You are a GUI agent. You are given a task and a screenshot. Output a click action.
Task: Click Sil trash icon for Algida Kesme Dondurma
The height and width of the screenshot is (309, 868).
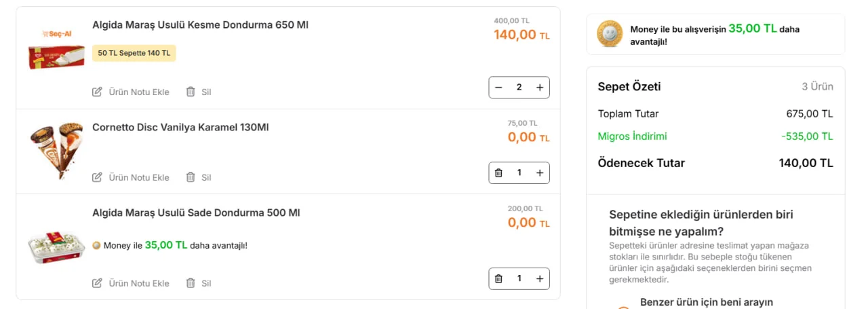[x=191, y=92]
